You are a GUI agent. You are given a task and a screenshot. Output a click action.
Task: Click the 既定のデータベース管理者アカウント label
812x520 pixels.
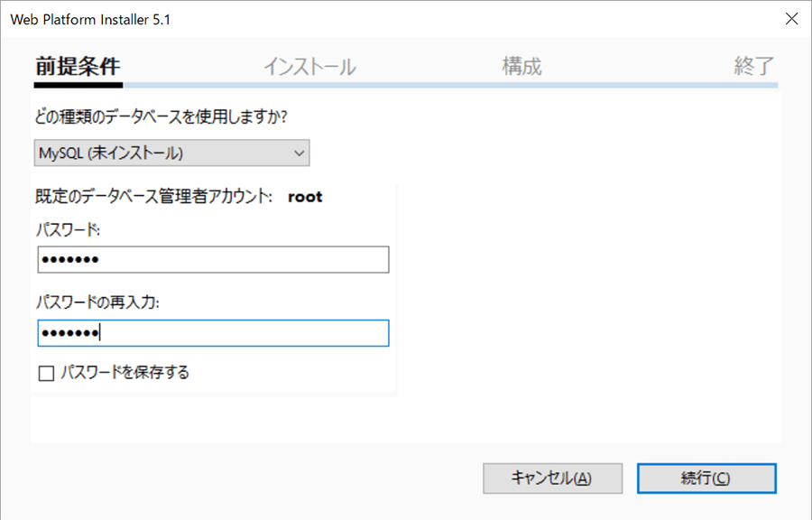click(153, 197)
